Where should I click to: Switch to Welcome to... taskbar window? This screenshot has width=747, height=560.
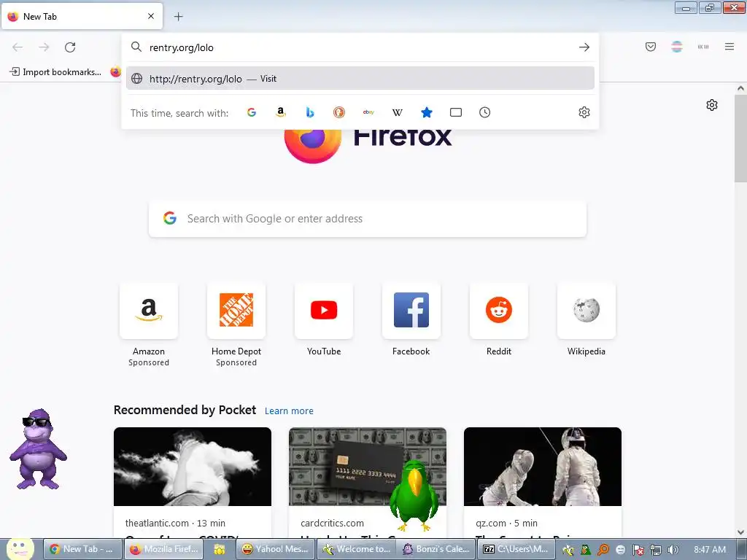(357, 549)
